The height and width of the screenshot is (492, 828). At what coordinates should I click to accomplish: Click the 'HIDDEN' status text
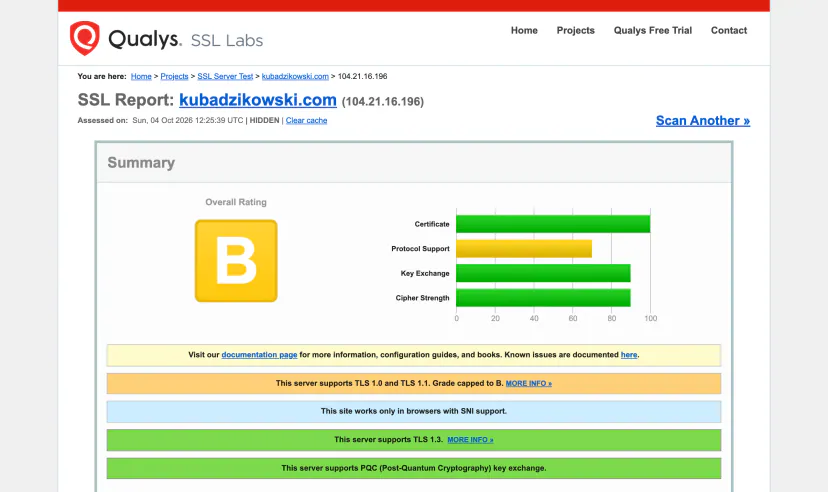point(265,120)
